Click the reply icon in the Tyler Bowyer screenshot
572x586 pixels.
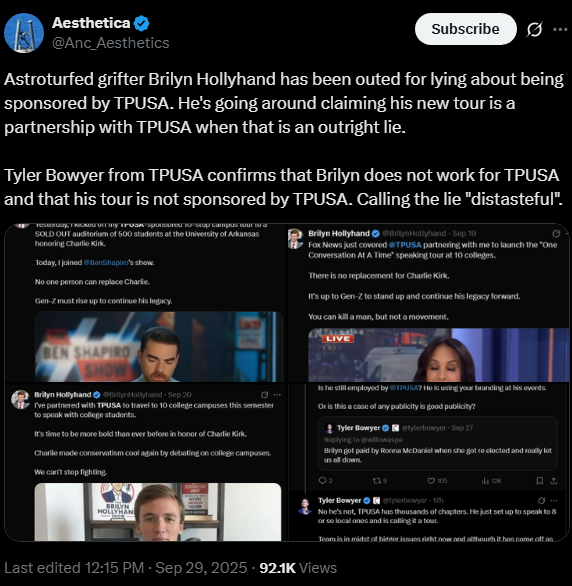click(x=322, y=481)
